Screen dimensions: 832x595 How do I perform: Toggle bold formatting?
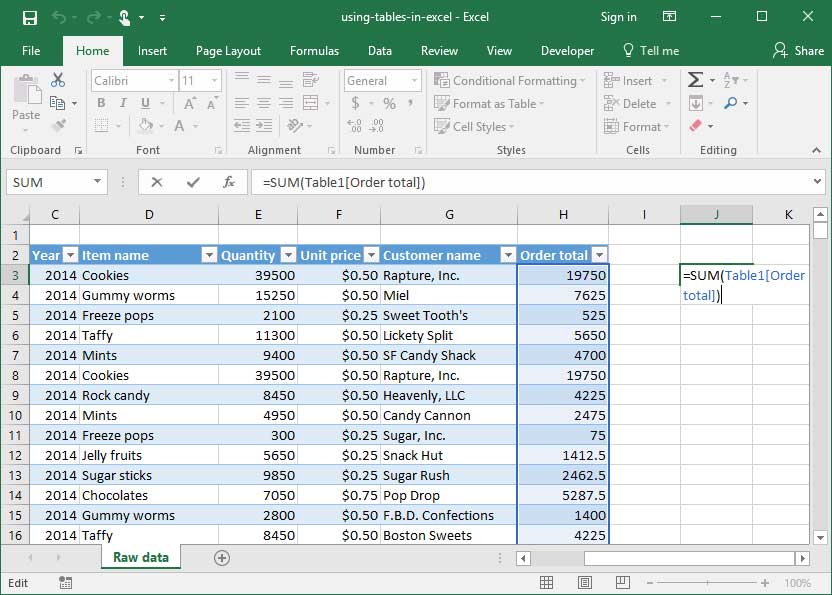100,103
